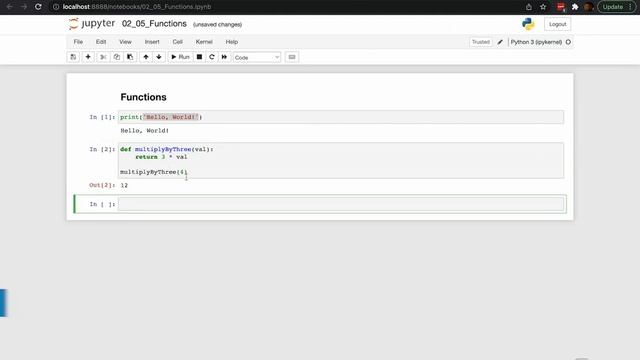Viewport: 640px width, 360px height.
Task: Open the Kernel menu
Action: 204,42
